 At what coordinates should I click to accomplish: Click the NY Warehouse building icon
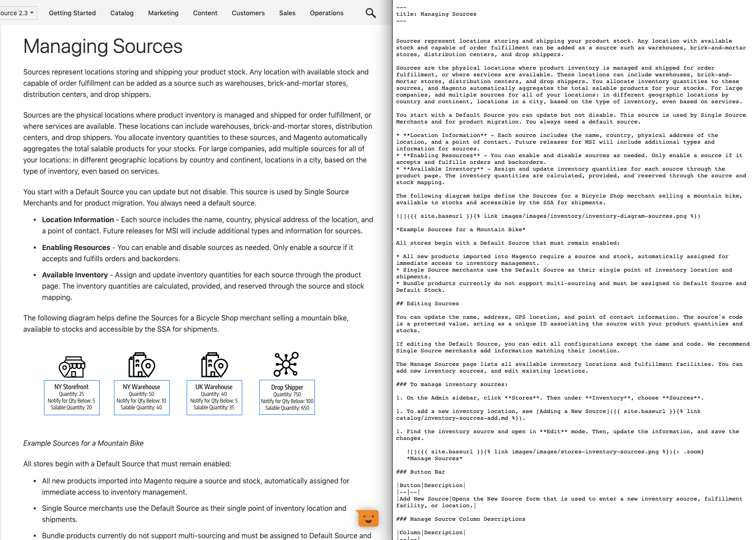pos(141,365)
